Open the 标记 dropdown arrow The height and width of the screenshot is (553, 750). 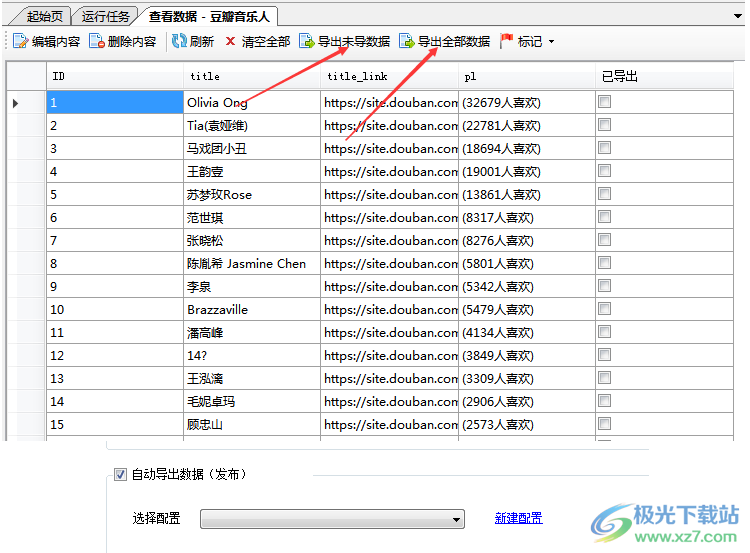551,42
